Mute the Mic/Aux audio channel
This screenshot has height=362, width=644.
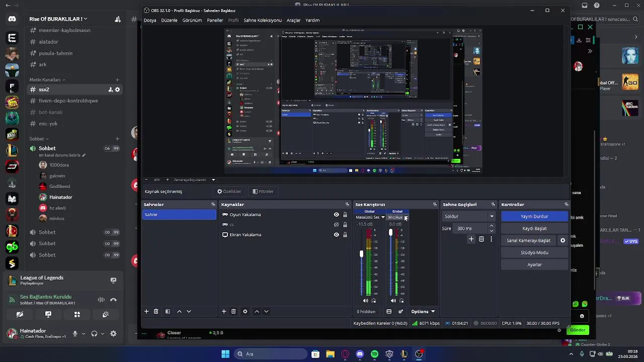pos(393,301)
